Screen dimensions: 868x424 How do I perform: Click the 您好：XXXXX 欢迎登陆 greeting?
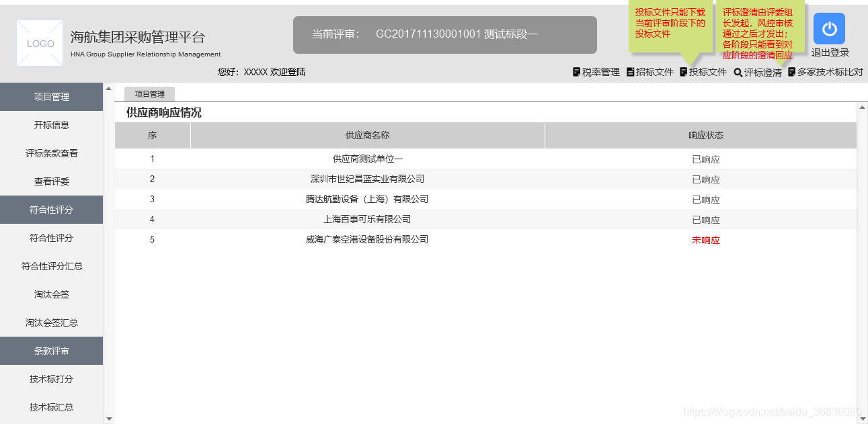pyautogui.click(x=262, y=72)
